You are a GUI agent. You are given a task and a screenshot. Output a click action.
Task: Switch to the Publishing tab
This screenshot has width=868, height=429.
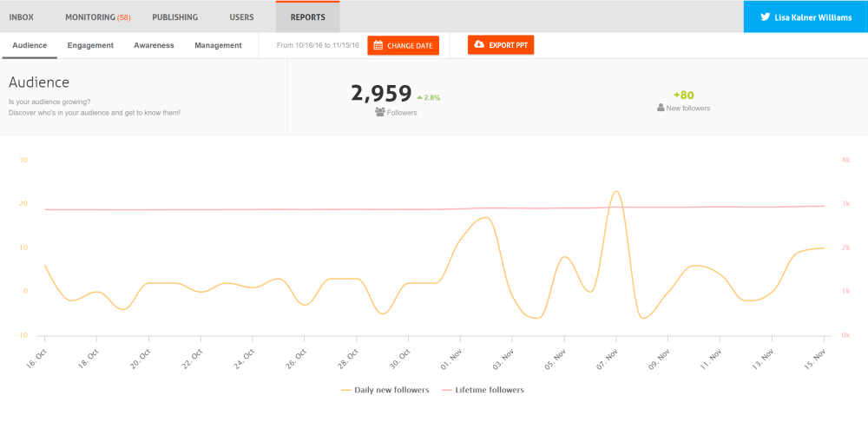pos(175,17)
